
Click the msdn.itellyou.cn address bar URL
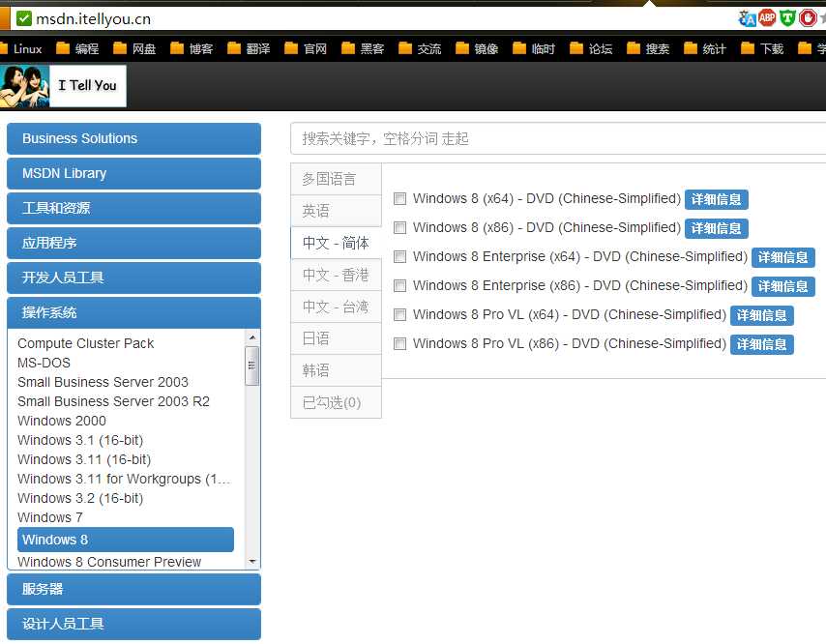coord(93,19)
